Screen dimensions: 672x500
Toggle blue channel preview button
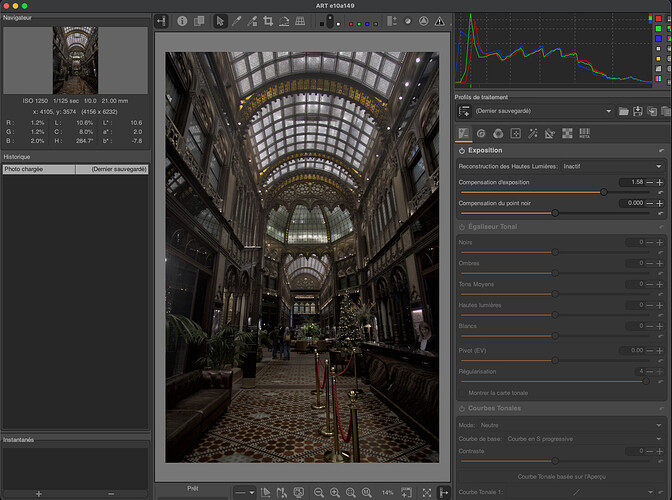pos(367,24)
